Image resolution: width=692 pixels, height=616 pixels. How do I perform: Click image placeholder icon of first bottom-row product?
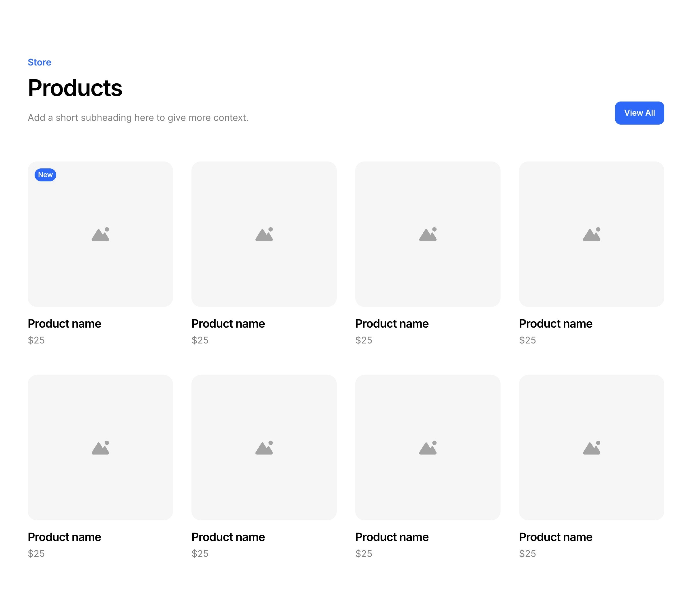pyautogui.click(x=100, y=448)
